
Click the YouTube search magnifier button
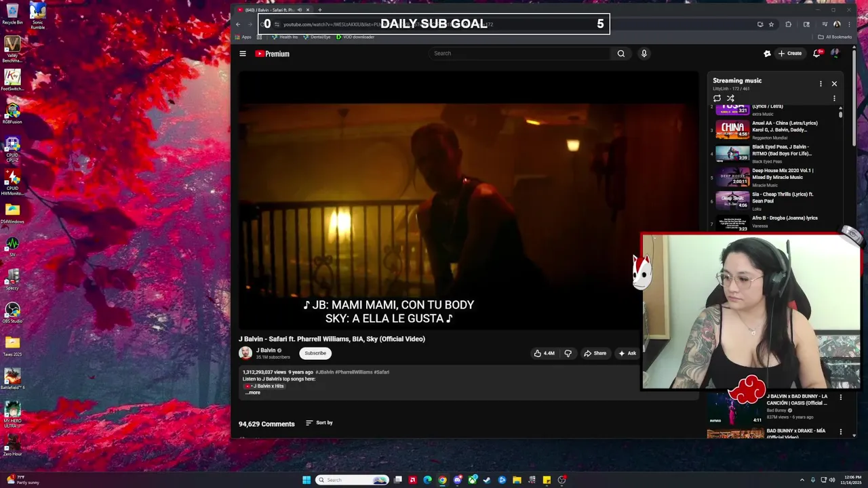click(x=620, y=54)
